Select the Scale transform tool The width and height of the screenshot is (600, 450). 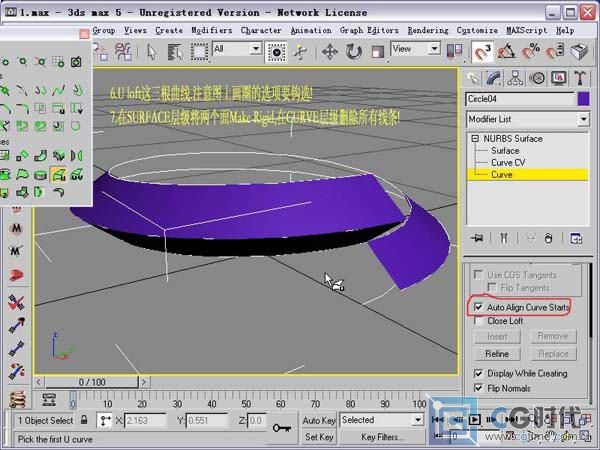(x=378, y=52)
